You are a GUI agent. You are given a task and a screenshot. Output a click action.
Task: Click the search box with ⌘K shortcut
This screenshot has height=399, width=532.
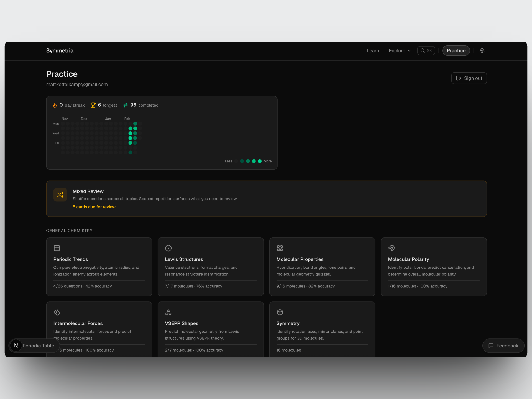(426, 51)
